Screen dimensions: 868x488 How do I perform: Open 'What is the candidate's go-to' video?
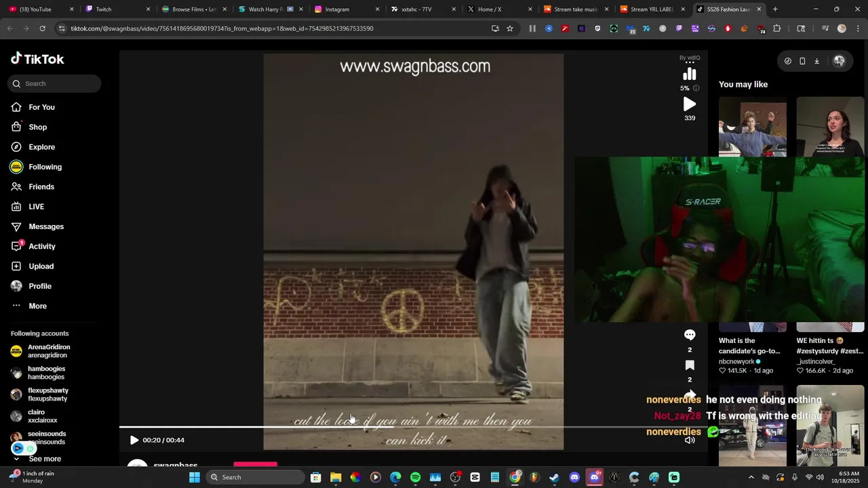[749, 346]
